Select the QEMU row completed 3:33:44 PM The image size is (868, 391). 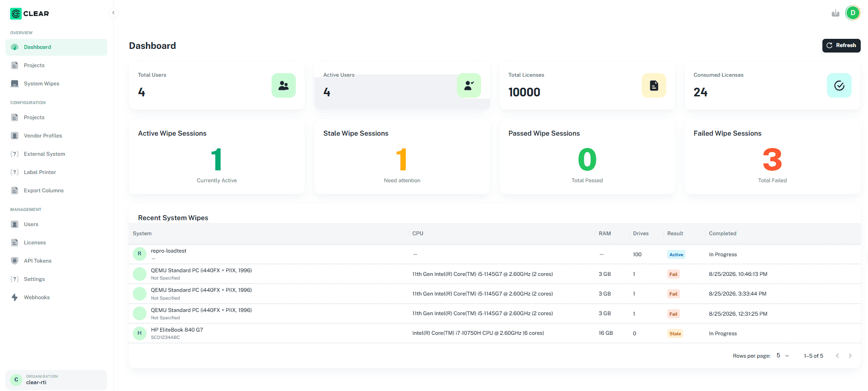(495, 294)
